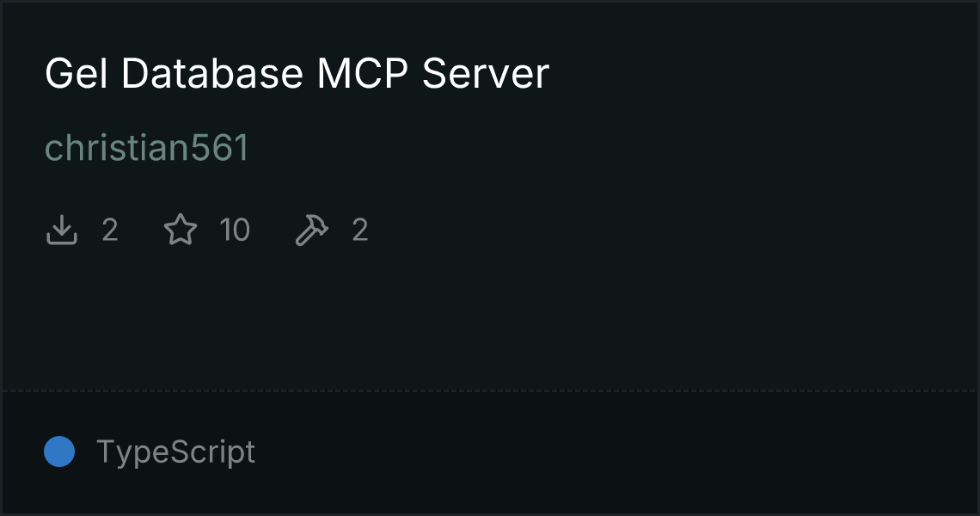Select the tools count beside the hammer

click(360, 230)
